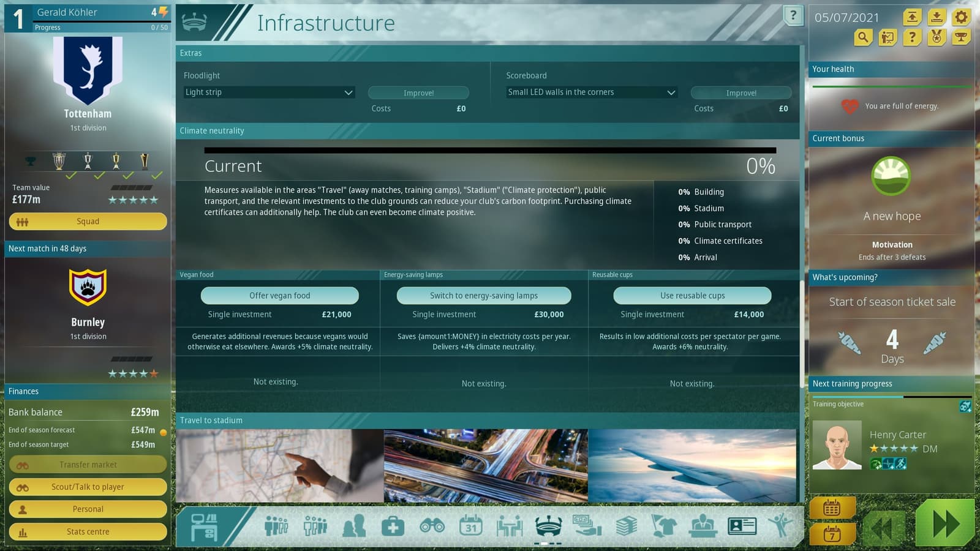Click the yellow monthly calendar grid button

click(832, 508)
